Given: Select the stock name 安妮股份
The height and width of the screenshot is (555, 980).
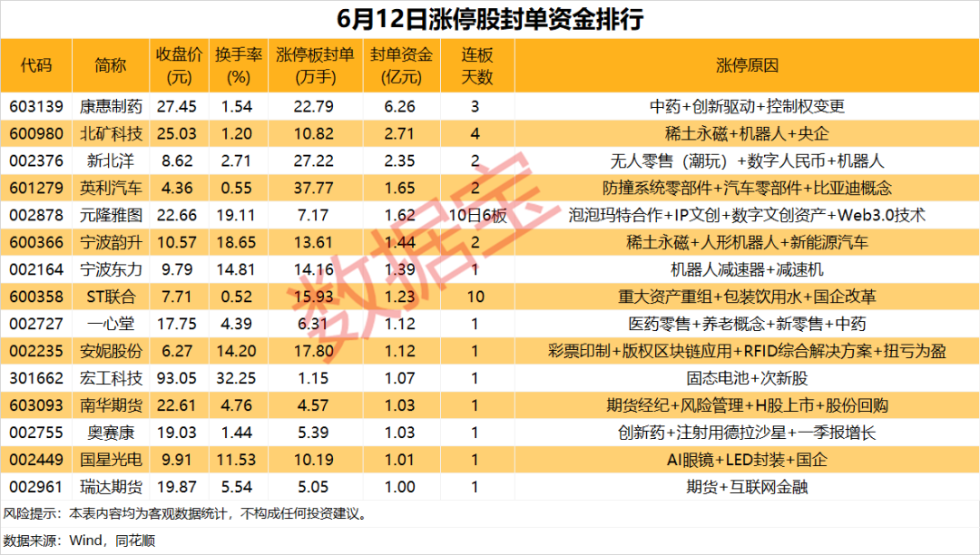Looking at the screenshot, I should [111, 351].
